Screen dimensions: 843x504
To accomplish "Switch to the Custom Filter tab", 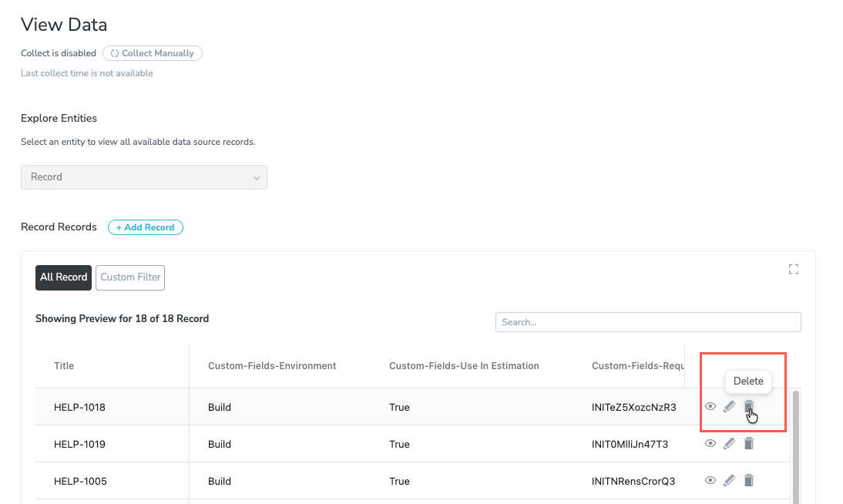I will pos(130,277).
